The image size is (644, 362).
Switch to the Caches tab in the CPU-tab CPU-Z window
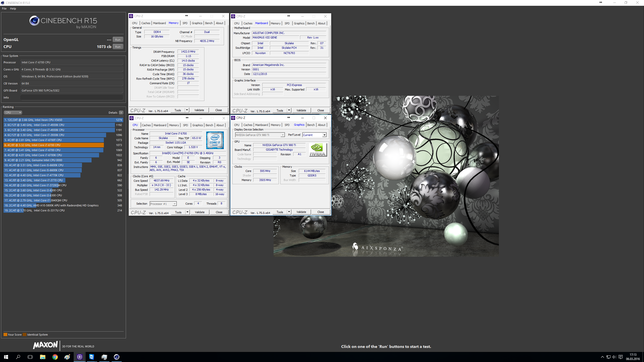[x=146, y=125]
